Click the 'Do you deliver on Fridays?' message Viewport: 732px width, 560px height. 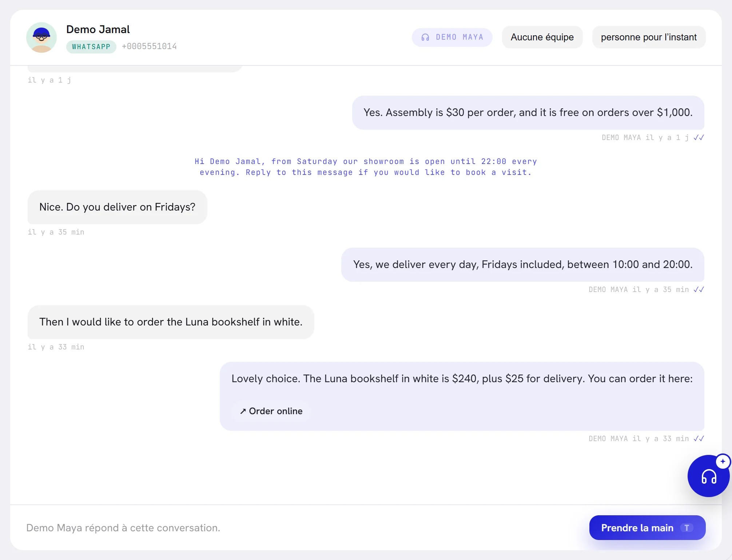[117, 207]
